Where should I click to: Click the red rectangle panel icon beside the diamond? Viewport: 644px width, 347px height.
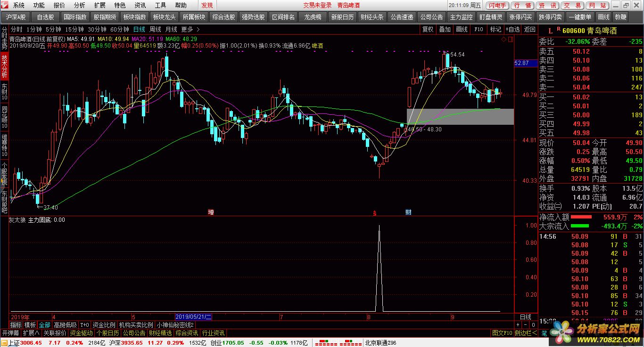click(x=510, y=39)
